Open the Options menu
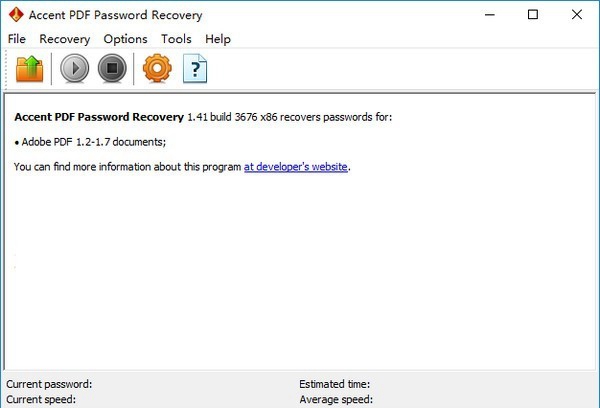The height and width of the screenshot is (408, 600). pos(125,39)
